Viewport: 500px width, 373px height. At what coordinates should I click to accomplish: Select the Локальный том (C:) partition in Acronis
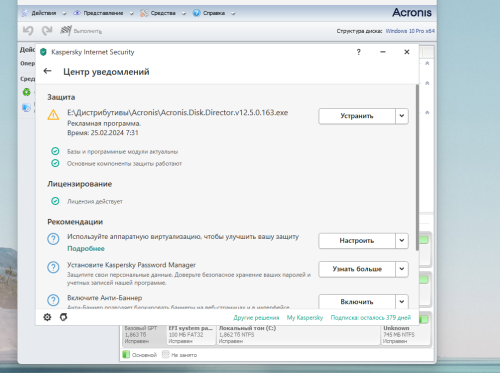click(x=298, y=334)
